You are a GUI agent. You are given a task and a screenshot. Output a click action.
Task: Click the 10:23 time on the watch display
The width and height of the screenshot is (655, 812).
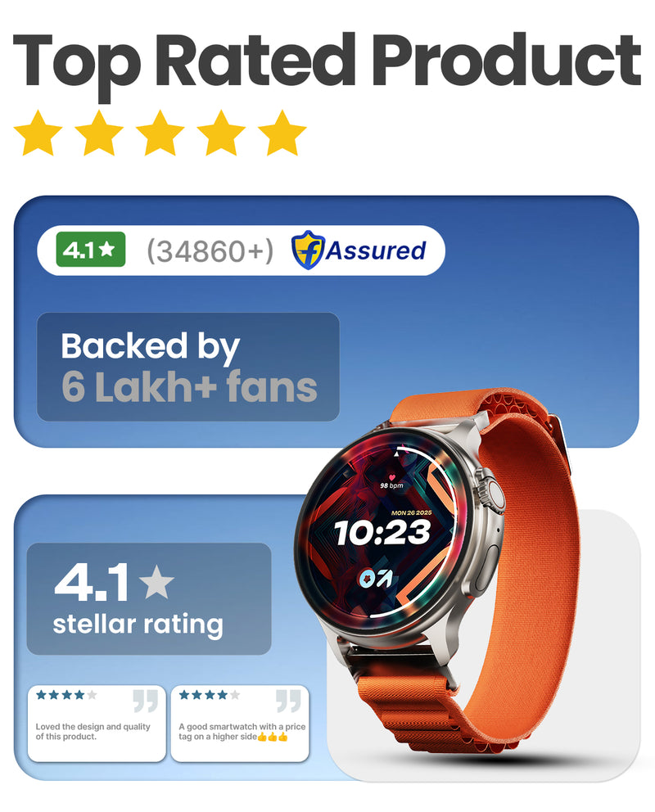[382, 532]
